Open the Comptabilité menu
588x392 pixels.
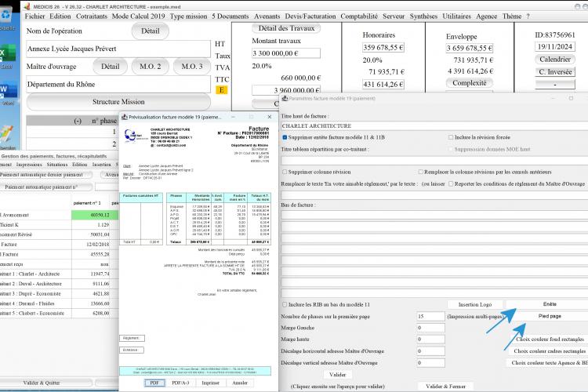coord(359,16)
